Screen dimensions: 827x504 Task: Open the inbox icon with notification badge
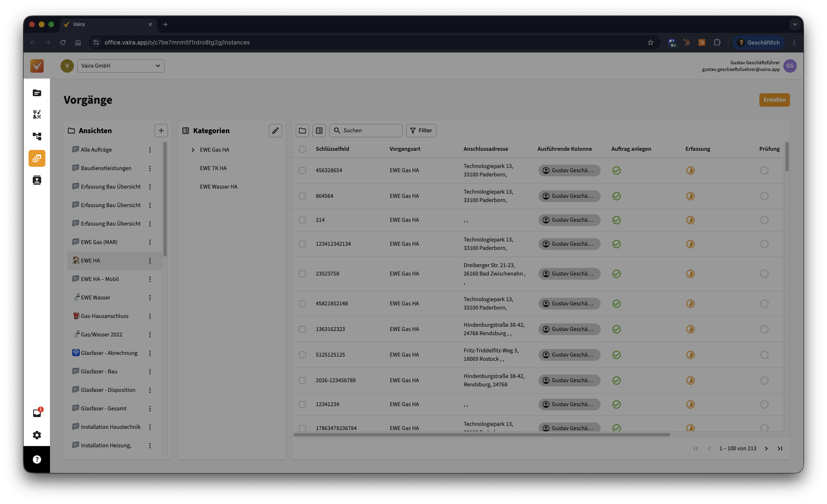pos(37,413)
